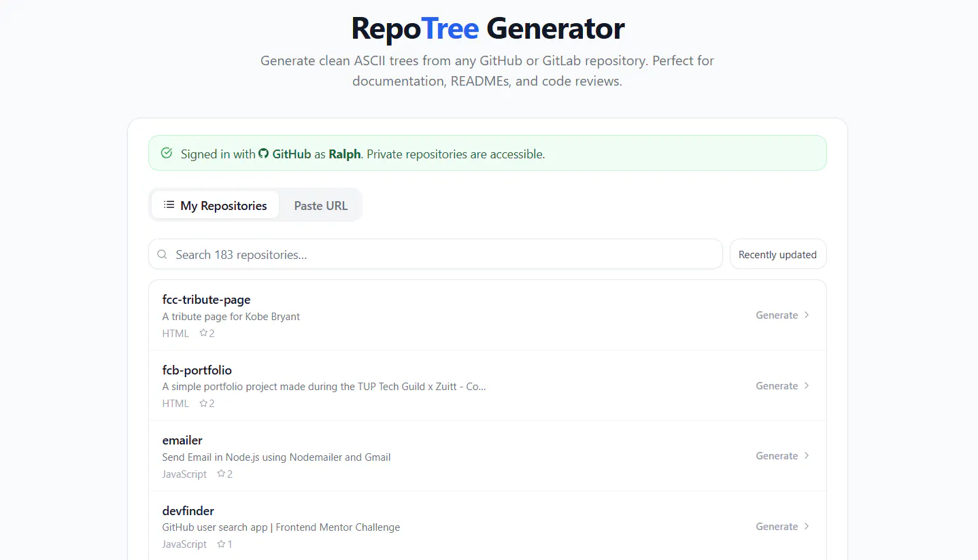Switch to the Paste URL tab

(320, 205)
